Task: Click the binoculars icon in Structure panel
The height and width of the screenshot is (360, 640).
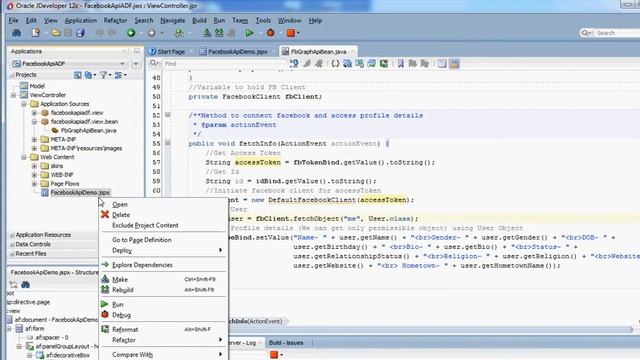Action: pos(25,284)
